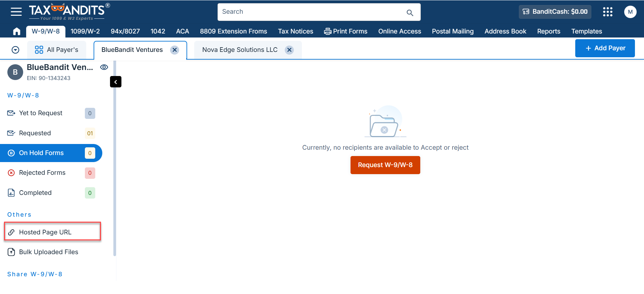644x294 pixels.
Task: Open Tax Notices menu
Action: 296,31
